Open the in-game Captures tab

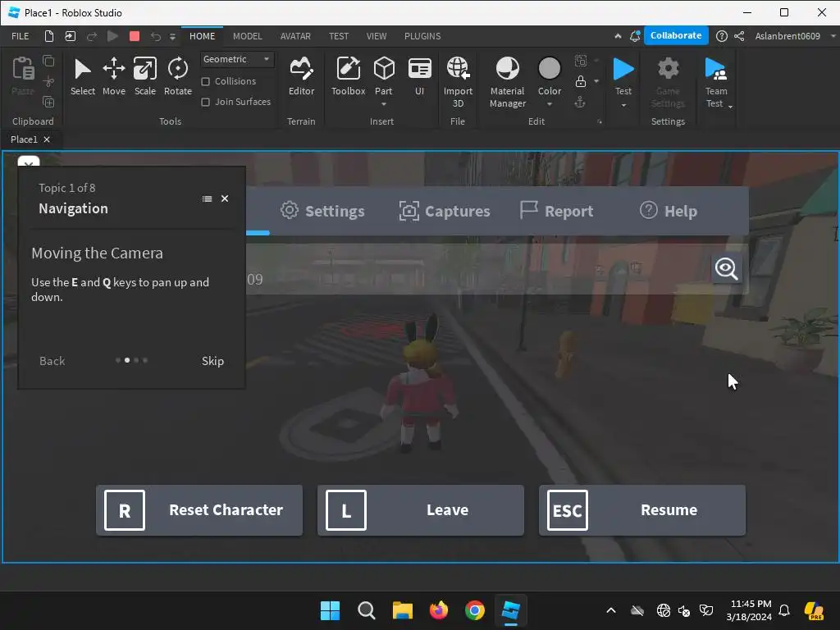click(445, 211)
